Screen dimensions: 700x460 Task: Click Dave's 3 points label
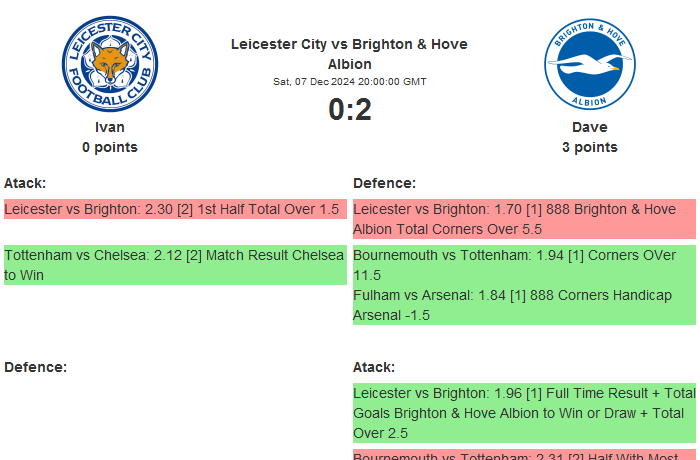pyautogui.click(x=589, y=147)
